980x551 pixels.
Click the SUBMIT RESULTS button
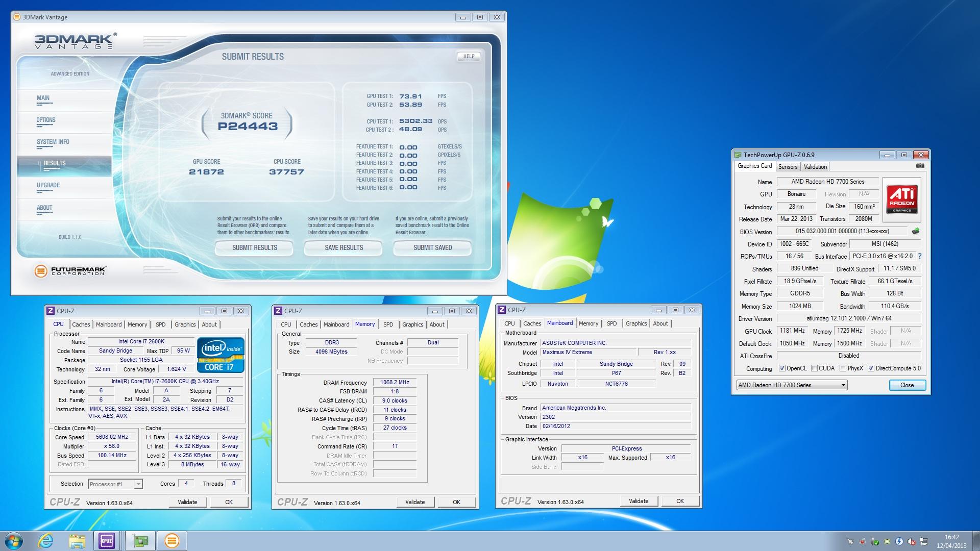[254, 248]
